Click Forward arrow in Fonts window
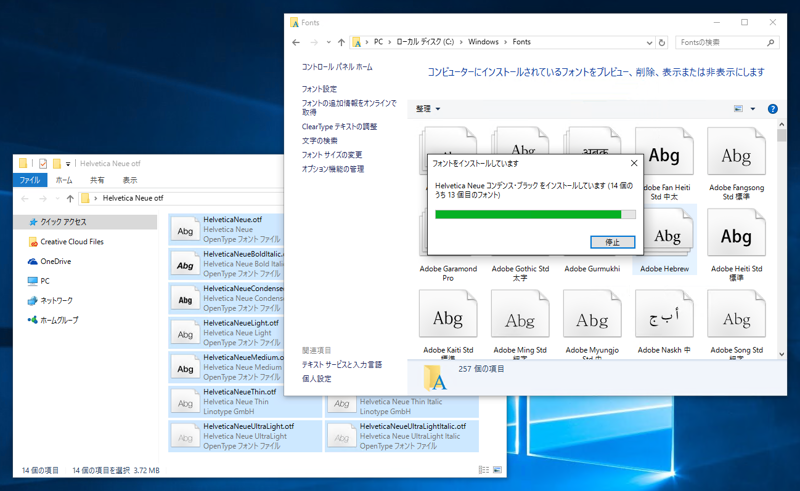This screenshot has height=491, width=800. (x=314, y=42)
